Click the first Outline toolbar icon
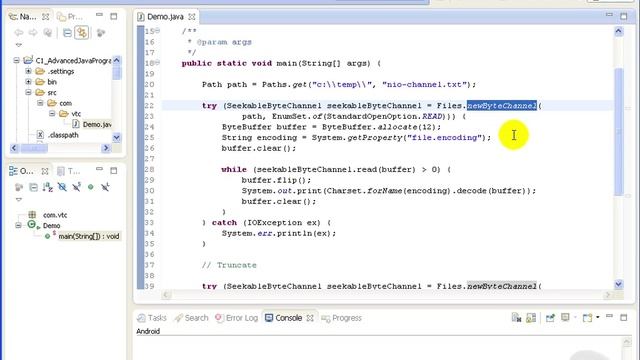The image size is (640, 360). 19,187
